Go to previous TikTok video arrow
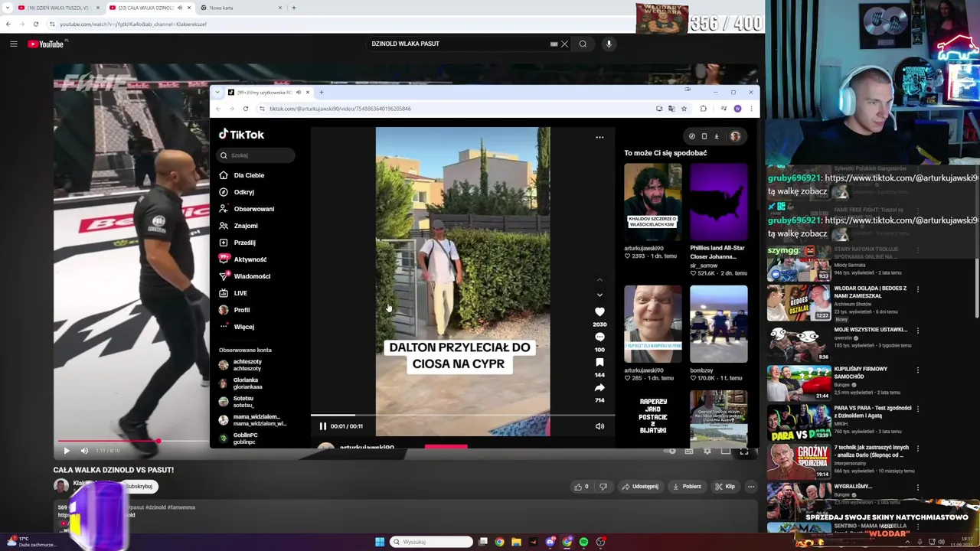The image size is (980, 551). coord(599,279)
